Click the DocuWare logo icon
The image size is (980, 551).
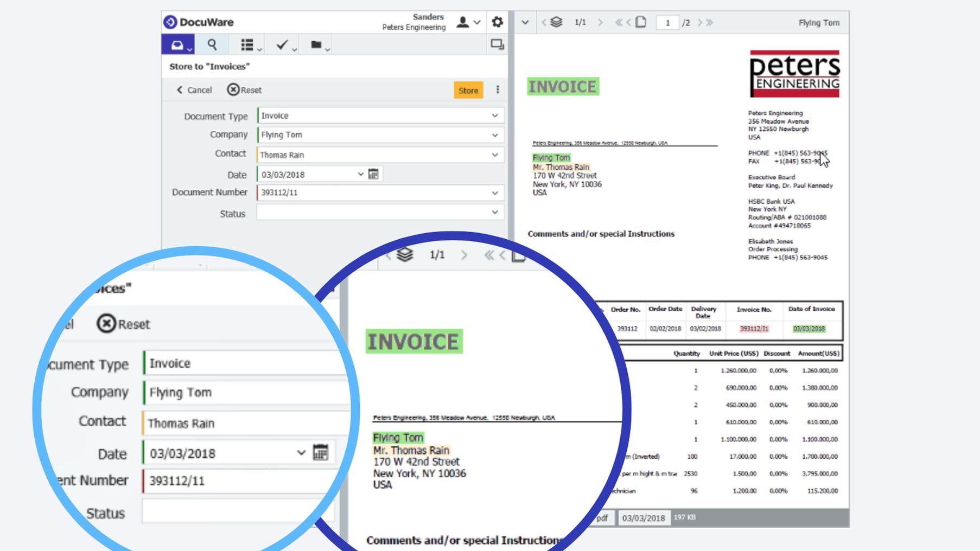pos(170,22)
